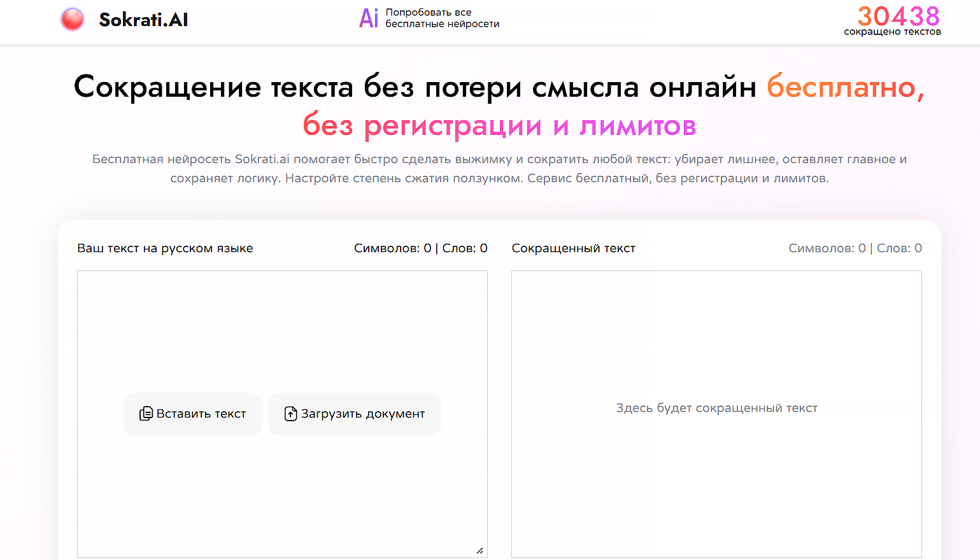Click the blue Ai icon in the header
The width and height of the screenshot is (980, 560).
pyautogui.click(x=369, y=18)
